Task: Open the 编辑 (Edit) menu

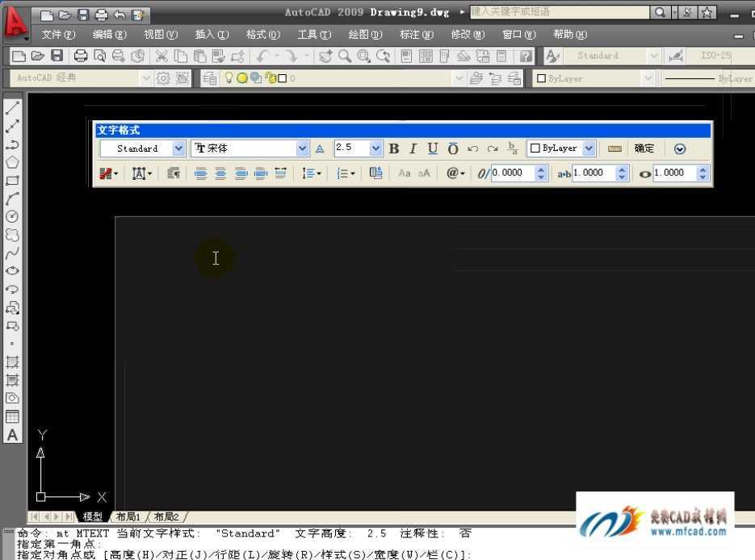Action: tap(110, 35)
